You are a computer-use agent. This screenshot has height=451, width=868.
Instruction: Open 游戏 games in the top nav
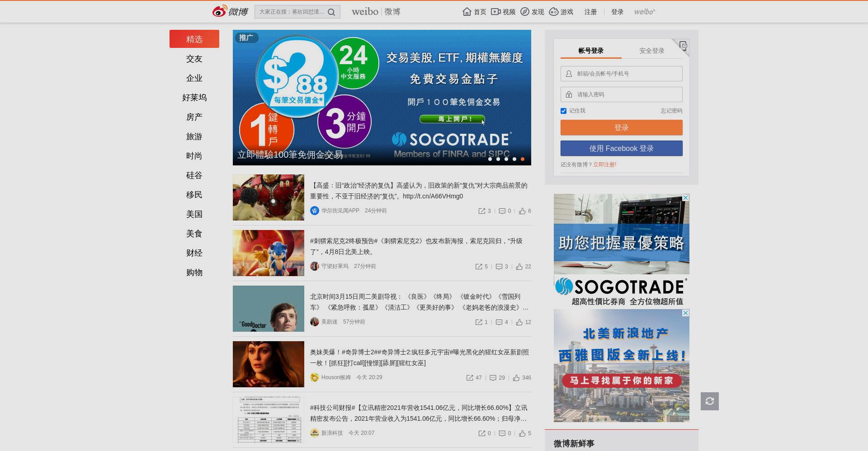pyautogui.click(x=561, y=12)
